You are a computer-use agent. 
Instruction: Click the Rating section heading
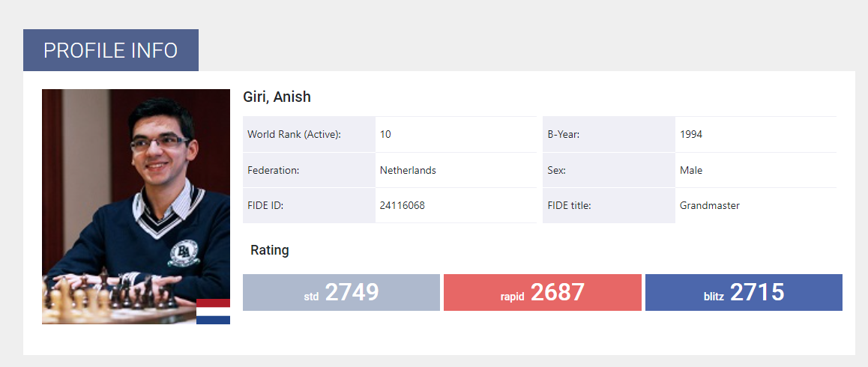pyautogui.click(x=270, y=250)
